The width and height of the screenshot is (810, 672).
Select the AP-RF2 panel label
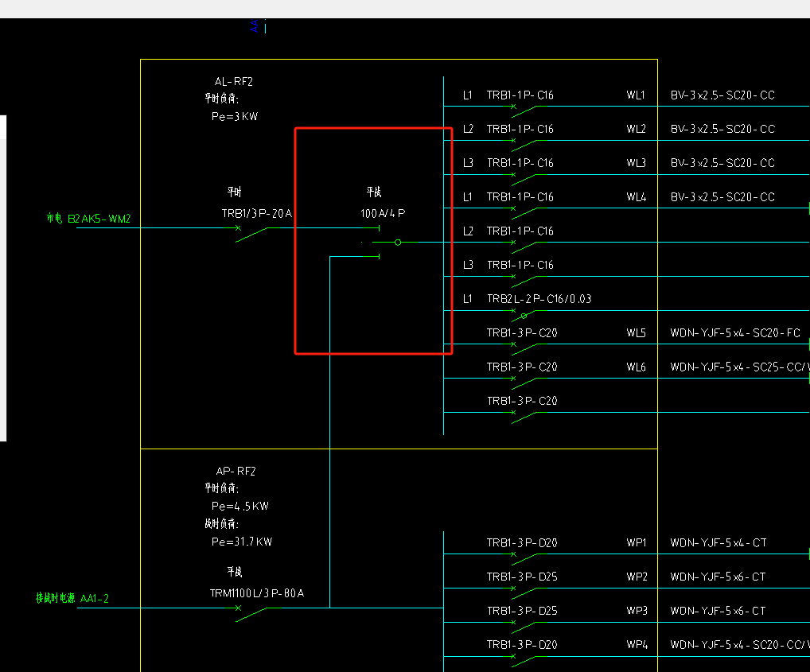(236, 472)
